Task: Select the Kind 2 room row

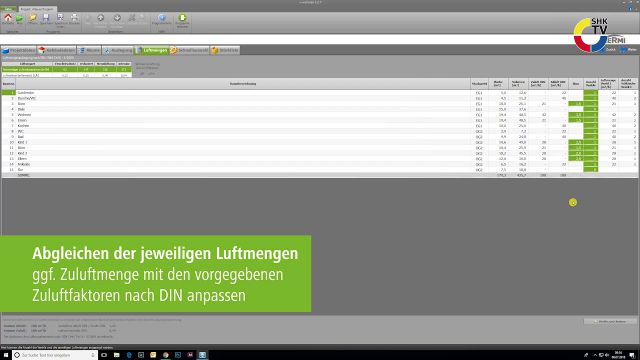Action: (319, 153)
